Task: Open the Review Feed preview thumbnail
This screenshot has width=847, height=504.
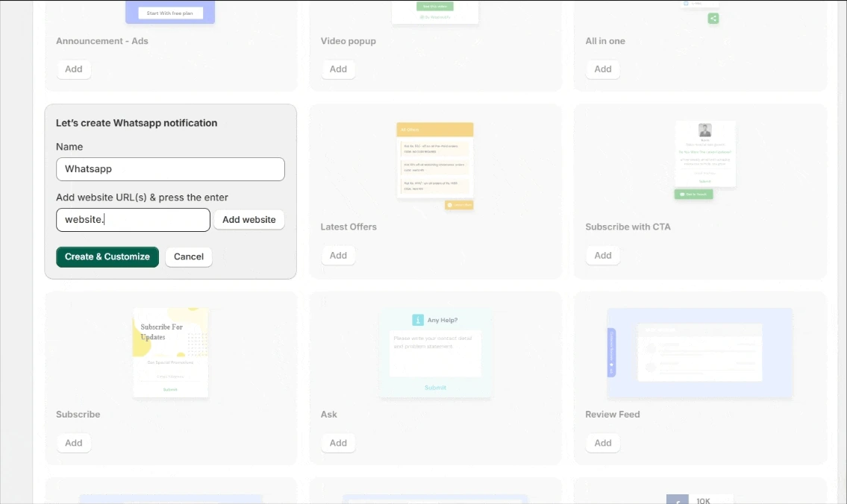Action: point(700,353)
